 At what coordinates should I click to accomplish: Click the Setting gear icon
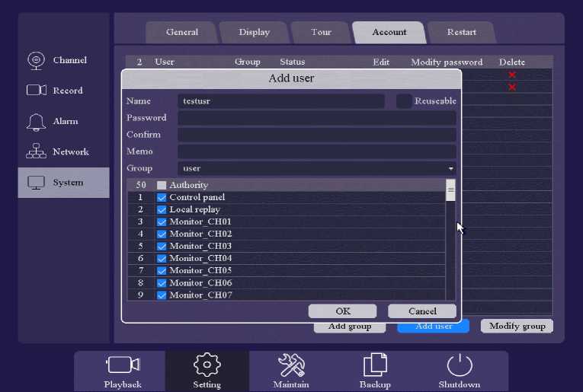coord(207,365)
